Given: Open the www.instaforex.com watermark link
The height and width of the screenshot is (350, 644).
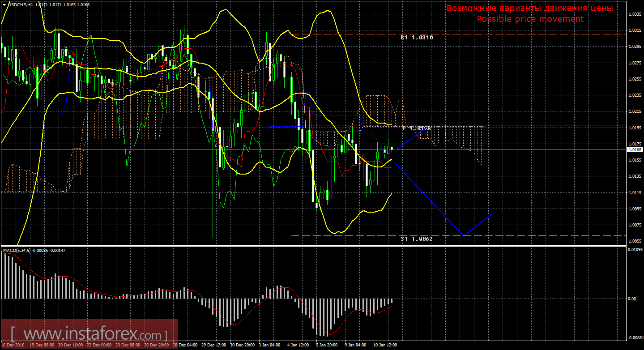Looking at the screenshot, I should (x=89, y=335).
